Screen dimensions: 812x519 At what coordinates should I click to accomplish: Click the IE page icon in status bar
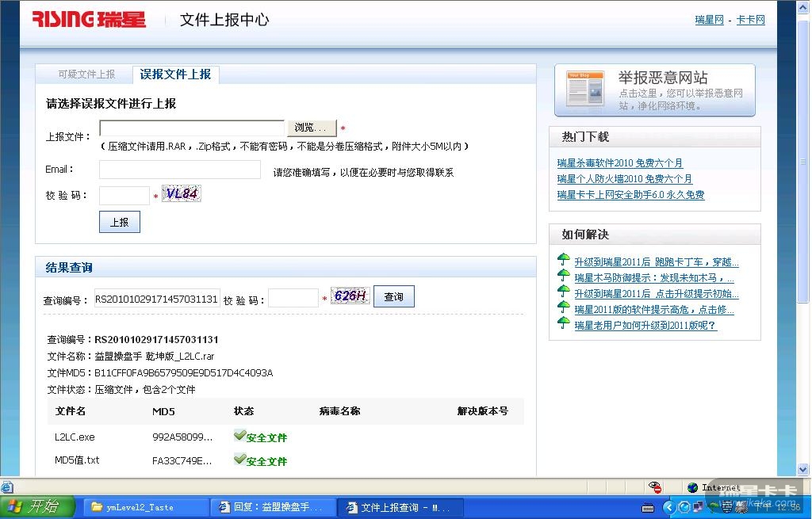click(6, 487)
